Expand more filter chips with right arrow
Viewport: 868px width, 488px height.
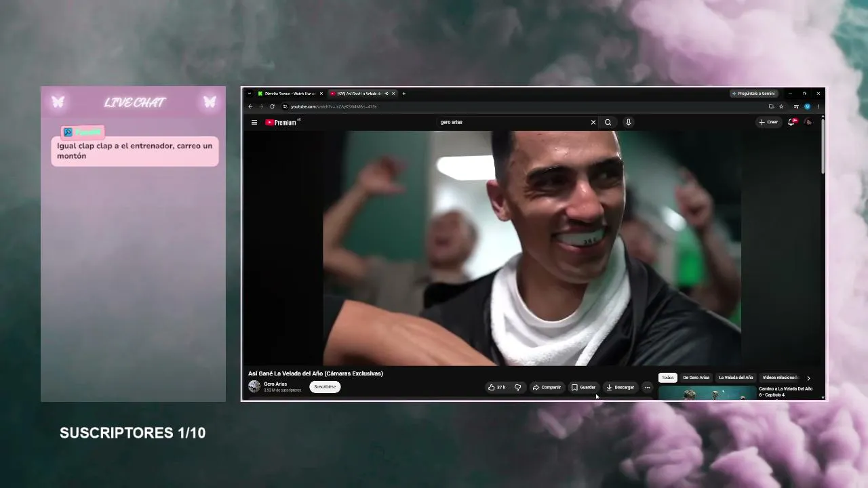tap(808, 378)
